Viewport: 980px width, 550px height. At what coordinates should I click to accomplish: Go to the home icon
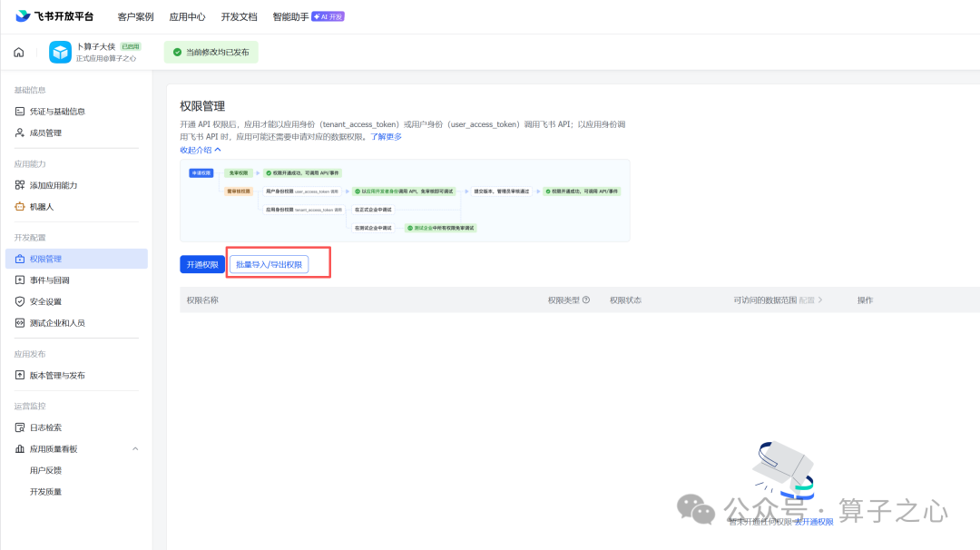tap(19, 53)
